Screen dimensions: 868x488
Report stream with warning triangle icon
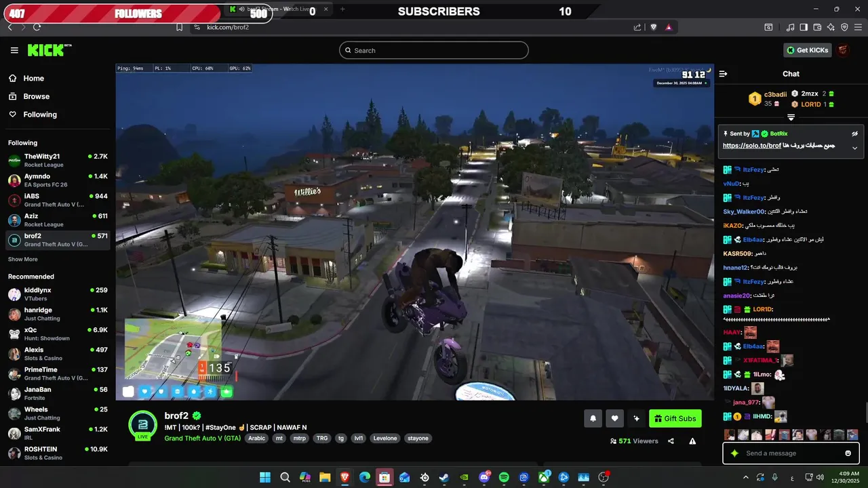(692, 441)
